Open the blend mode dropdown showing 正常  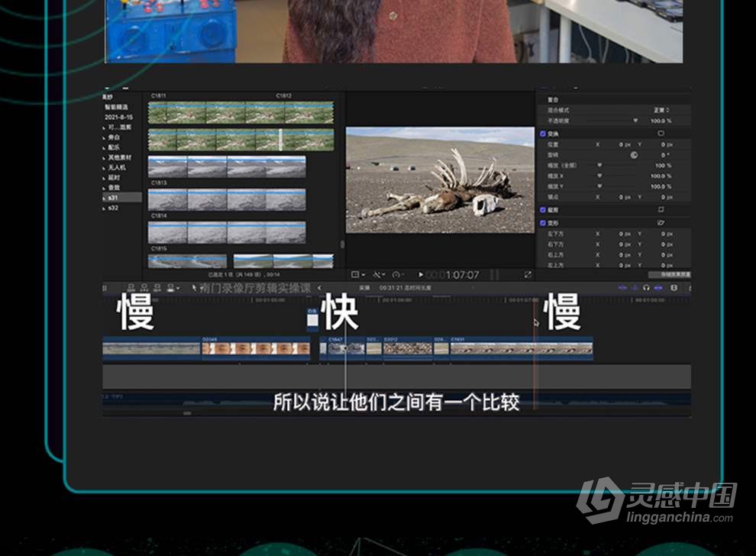(x=662, y=111)
